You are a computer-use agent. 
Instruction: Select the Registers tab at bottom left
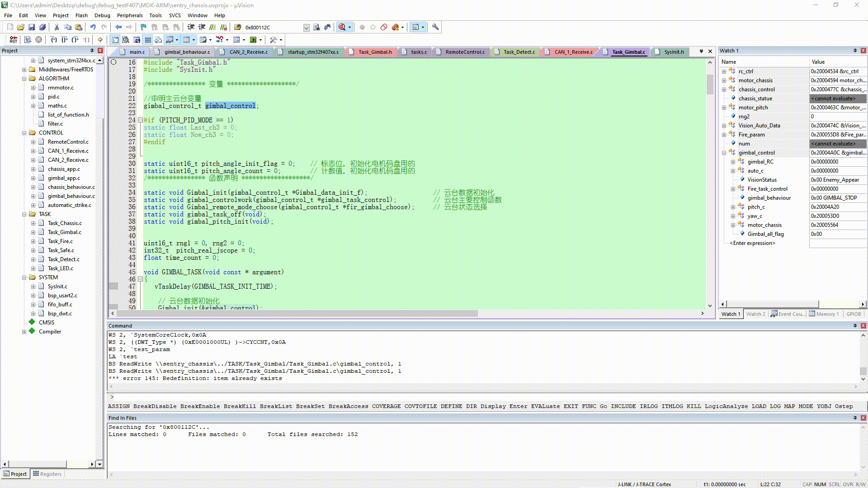[x=47, y=474]
